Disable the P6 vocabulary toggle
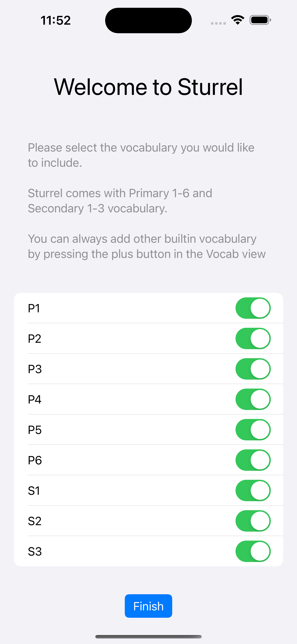Screen dimensions: 297x644 [x=253, y=460]
